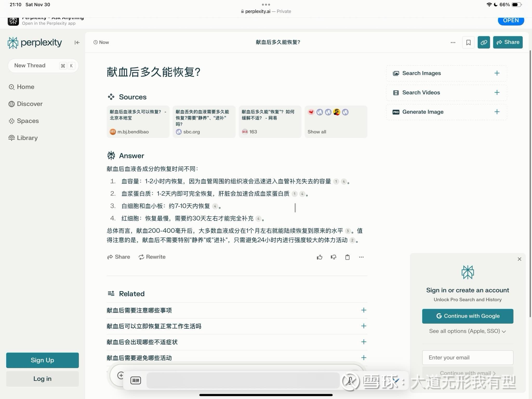Close the sign-in popup

[x=519, y=259]
